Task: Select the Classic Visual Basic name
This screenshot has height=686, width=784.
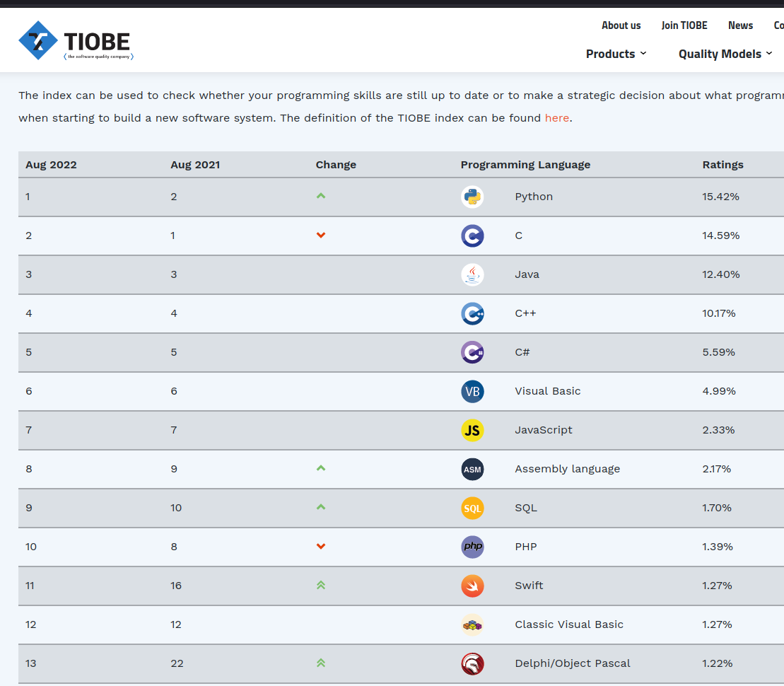Action: (x=569, y=624)
